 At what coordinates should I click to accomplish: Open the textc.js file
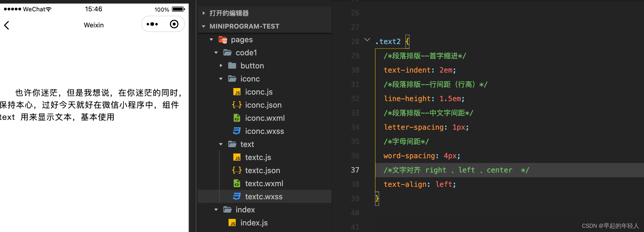pyautogui.click(x=258, y=157)
